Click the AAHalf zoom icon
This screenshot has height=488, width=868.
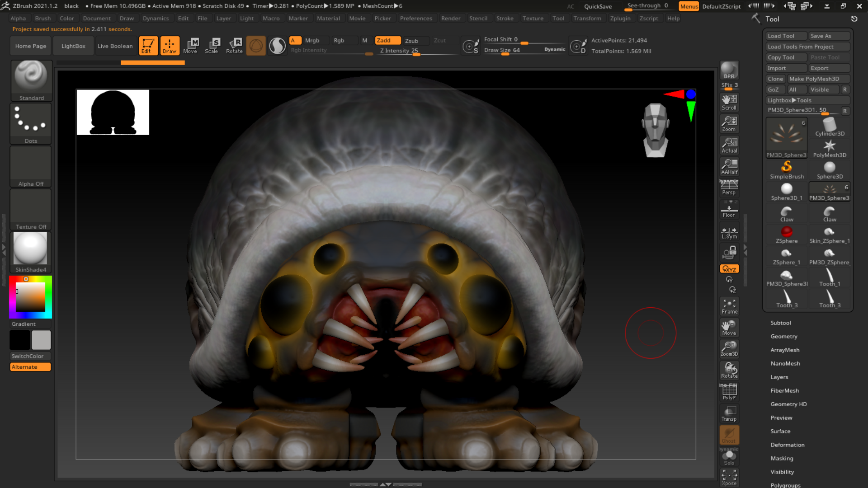tap(729, 166)
